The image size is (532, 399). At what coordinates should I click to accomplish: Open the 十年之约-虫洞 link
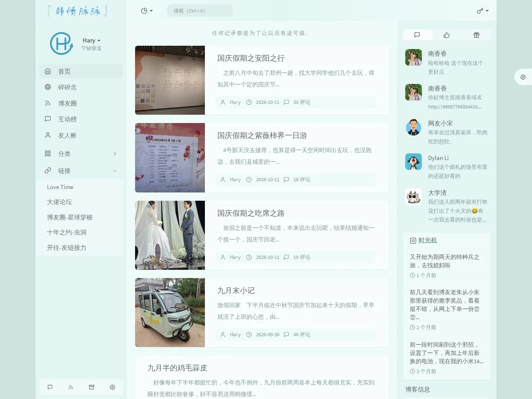[x=66, y=232]
